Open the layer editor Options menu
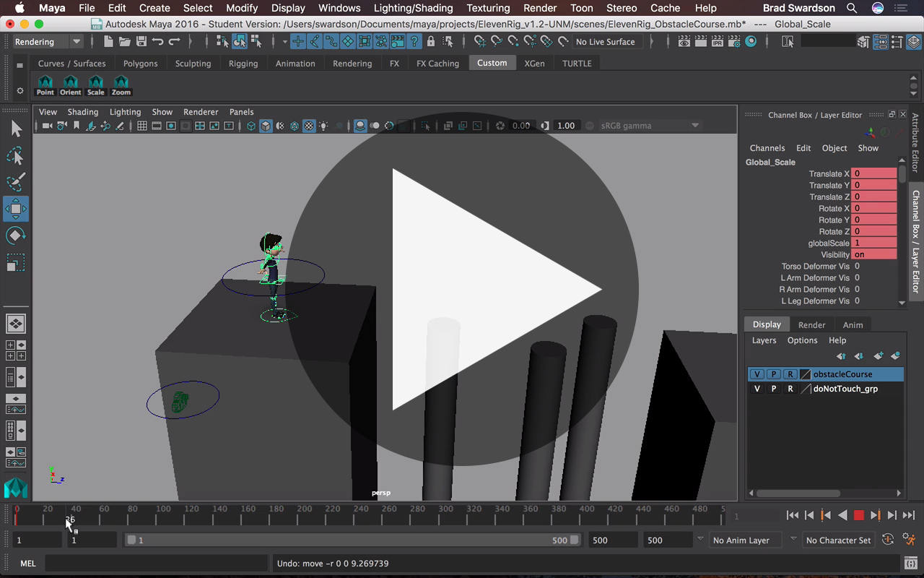Screen dimensions: 924x578 pos(802,340)
